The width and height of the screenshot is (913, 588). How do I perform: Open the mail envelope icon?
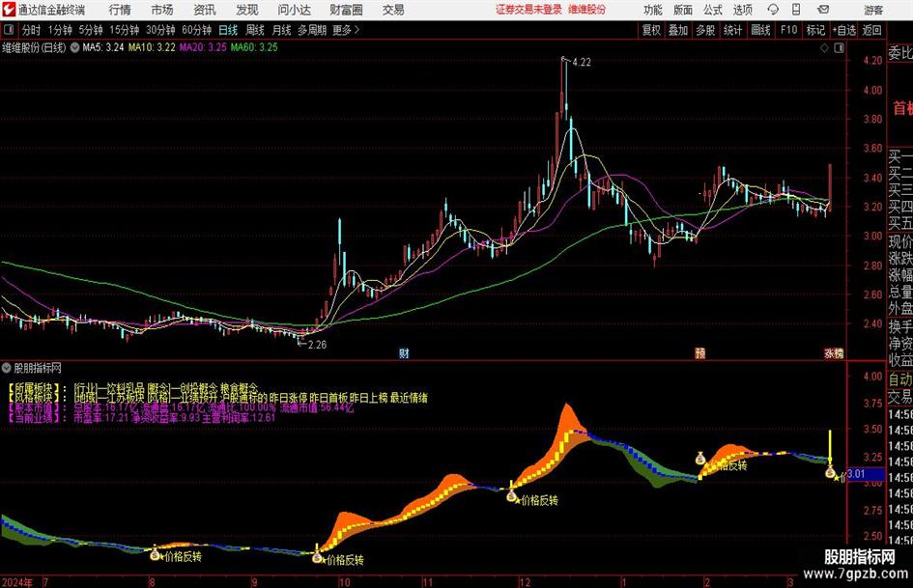click(x=823, y=10)
